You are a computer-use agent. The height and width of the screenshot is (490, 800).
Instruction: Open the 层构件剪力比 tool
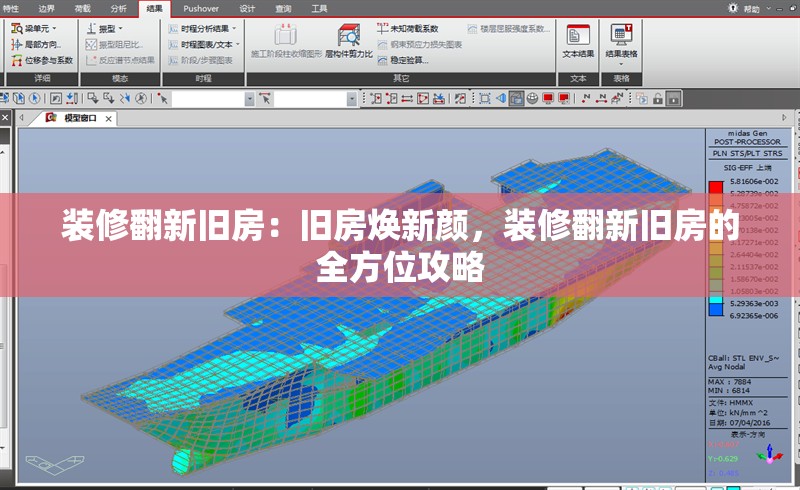(x=349, y=41)
